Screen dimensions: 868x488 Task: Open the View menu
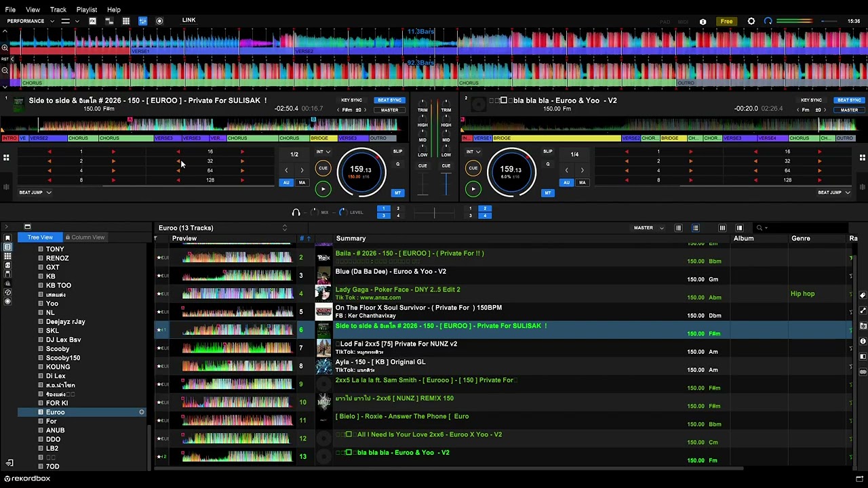click(x=33, y=9)
